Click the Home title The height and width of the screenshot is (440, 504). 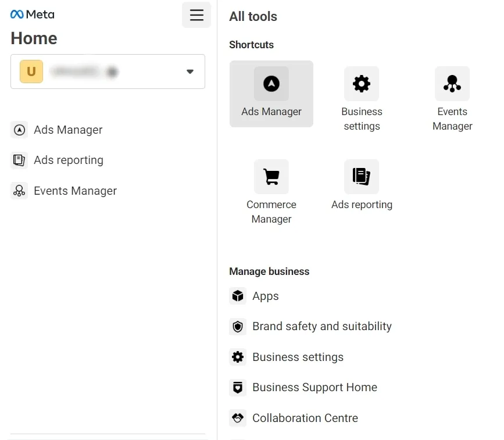(x=34, y=38)
